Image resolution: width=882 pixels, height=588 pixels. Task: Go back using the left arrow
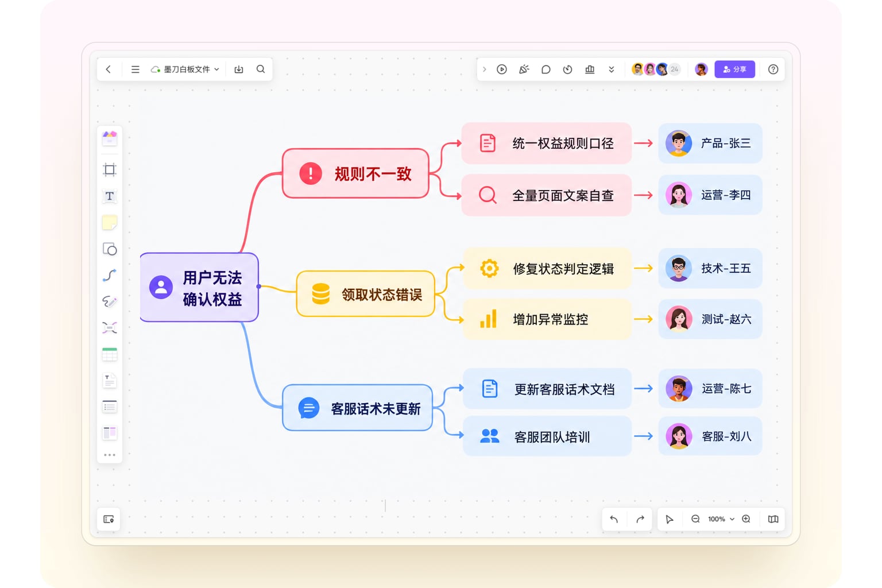click(x=109, y=69)
